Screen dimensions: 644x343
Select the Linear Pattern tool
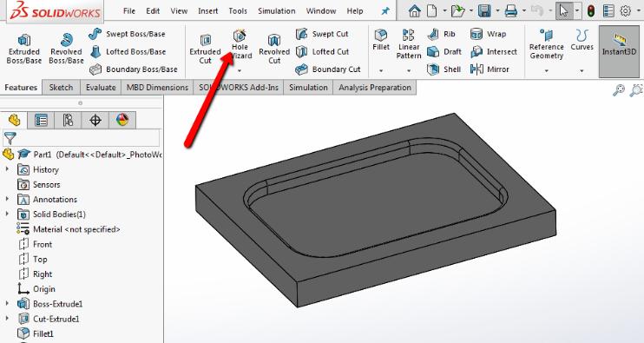coord(409,44)
